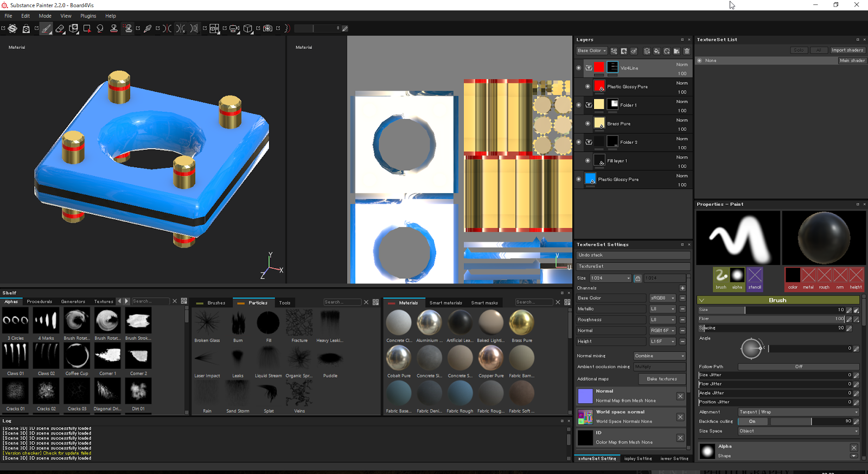Click the mesh cube display icon
The width and height of the screenshot is (868, 474).
[248, 28]
